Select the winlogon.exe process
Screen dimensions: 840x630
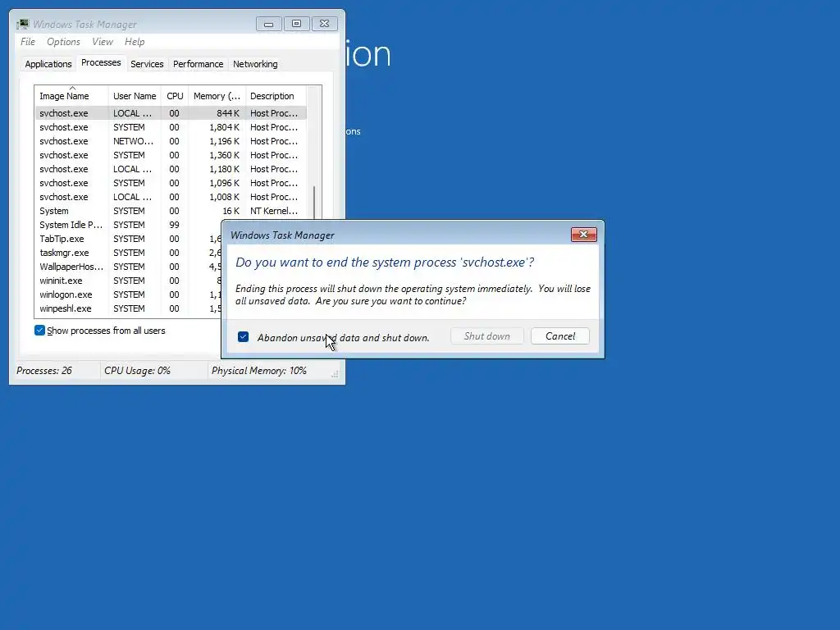click(x=128, y=294)
